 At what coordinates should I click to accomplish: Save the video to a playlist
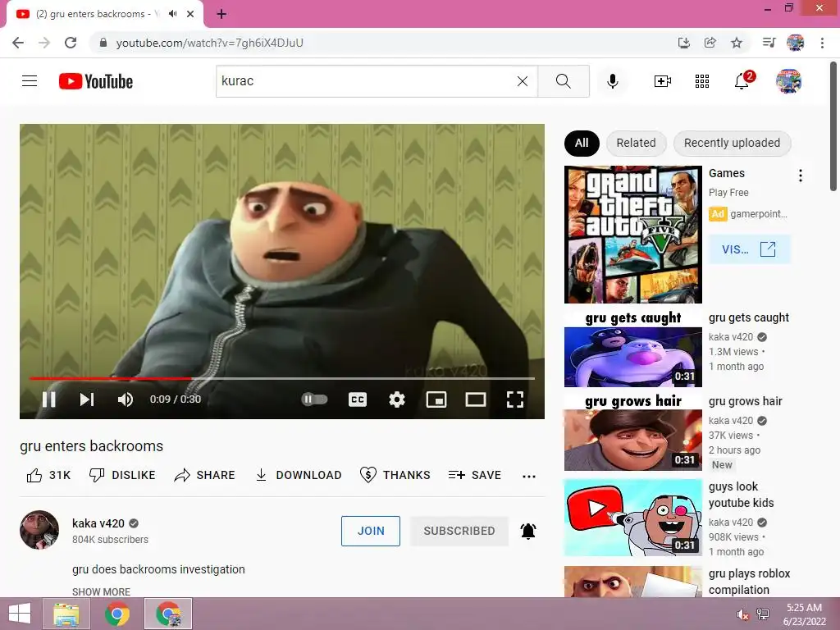click(x=475, y=475)
